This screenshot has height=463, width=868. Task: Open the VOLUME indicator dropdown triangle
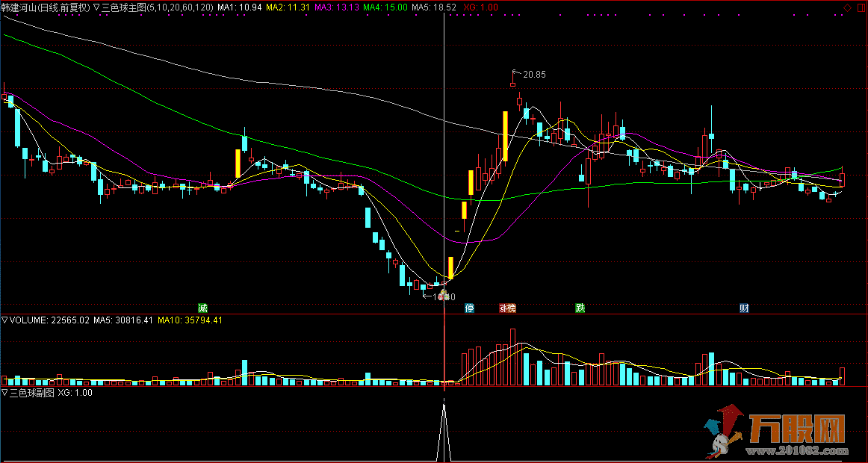coord(5,320)
